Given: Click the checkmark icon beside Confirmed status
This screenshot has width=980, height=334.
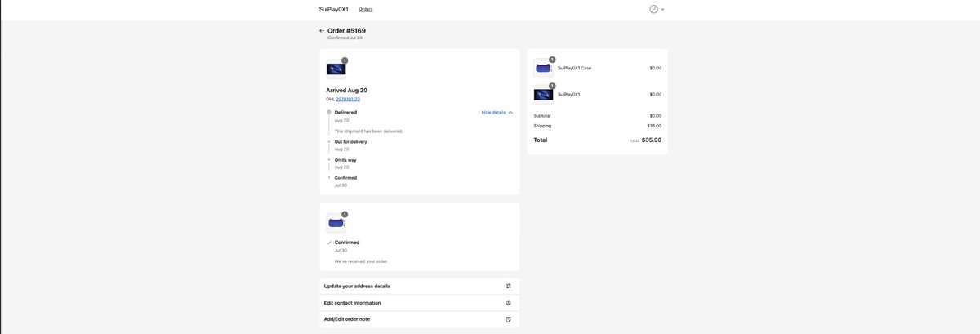Looking at the screenshot, I should click(329, 243).
